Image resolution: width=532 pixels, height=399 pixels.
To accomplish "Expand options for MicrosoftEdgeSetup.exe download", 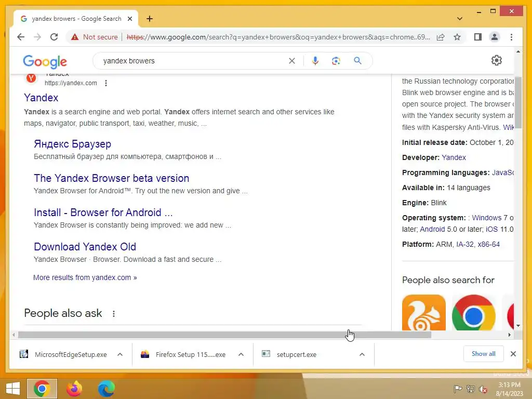I will click(x=120, y=354).
